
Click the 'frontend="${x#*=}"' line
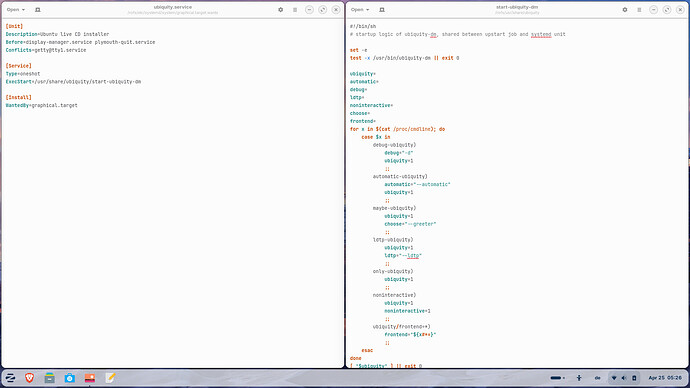click(x=410, y=335)
